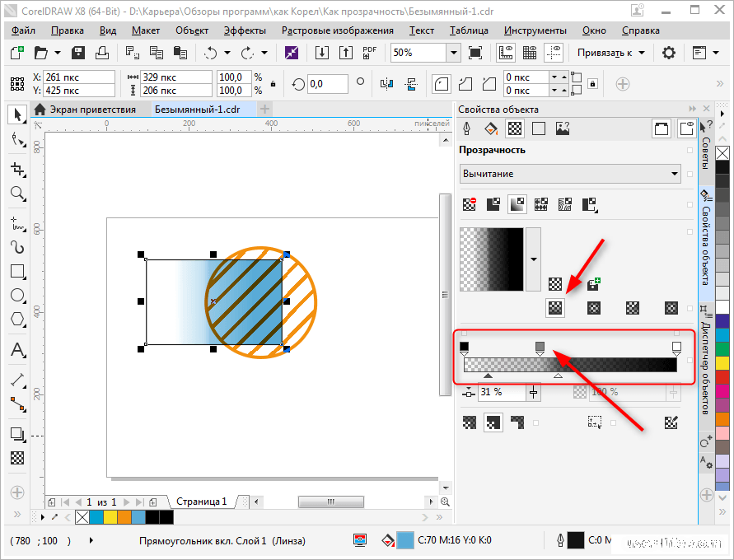Open the zoom level 50% dropdown

click(x=454, y=53)
